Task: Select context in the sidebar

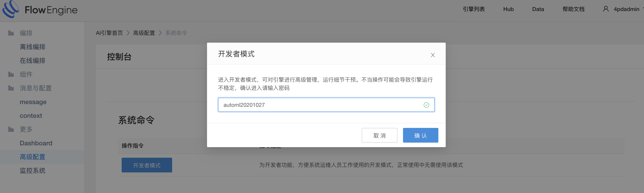Action: [31, 116]
